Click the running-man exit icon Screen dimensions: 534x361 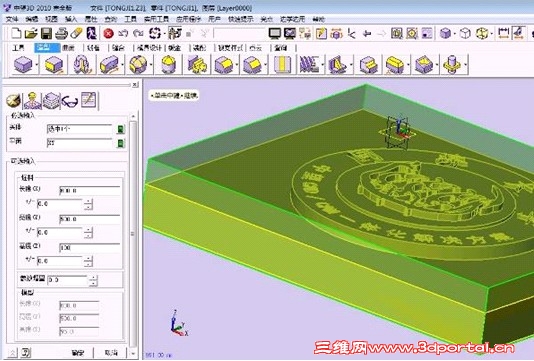click(x=92, y=33)
